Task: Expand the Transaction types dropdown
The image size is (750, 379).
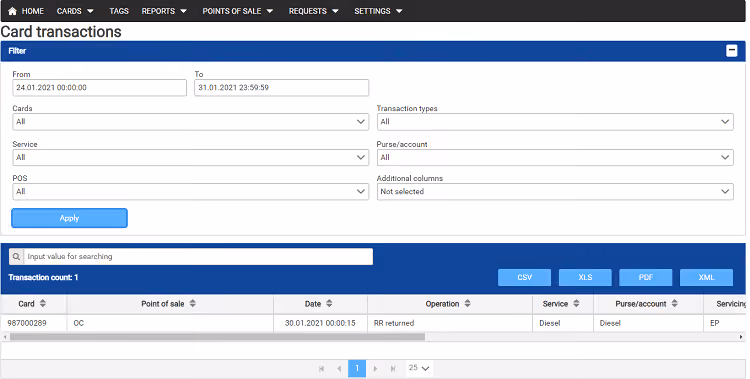Action: pos(555,122)
